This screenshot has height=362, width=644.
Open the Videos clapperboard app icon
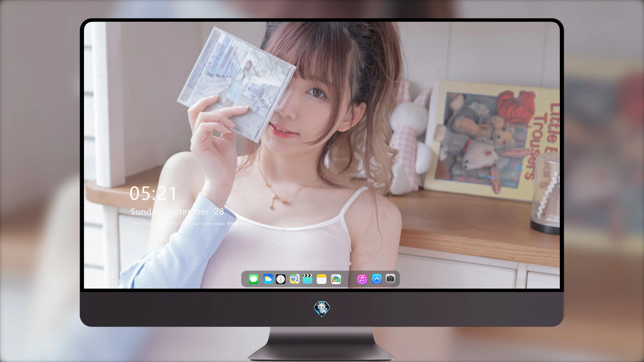click(308, 279)
